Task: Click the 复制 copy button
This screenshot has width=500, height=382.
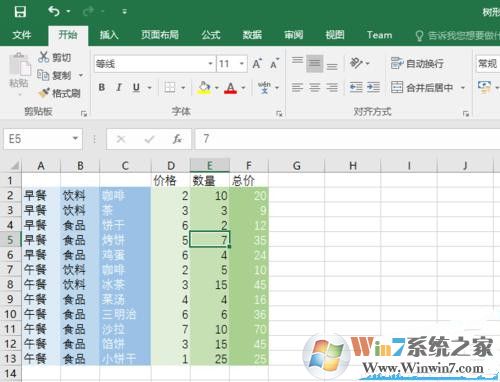Action: click(x=54, y=75)
